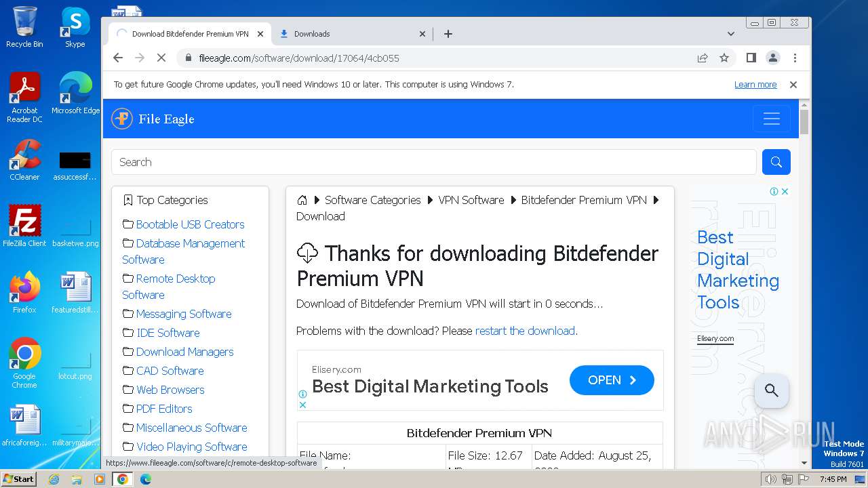Image resolution: width=868 pixels, height=488 pixels.
Task: Open Messaging Software category
Action: [x=184, y=314]
